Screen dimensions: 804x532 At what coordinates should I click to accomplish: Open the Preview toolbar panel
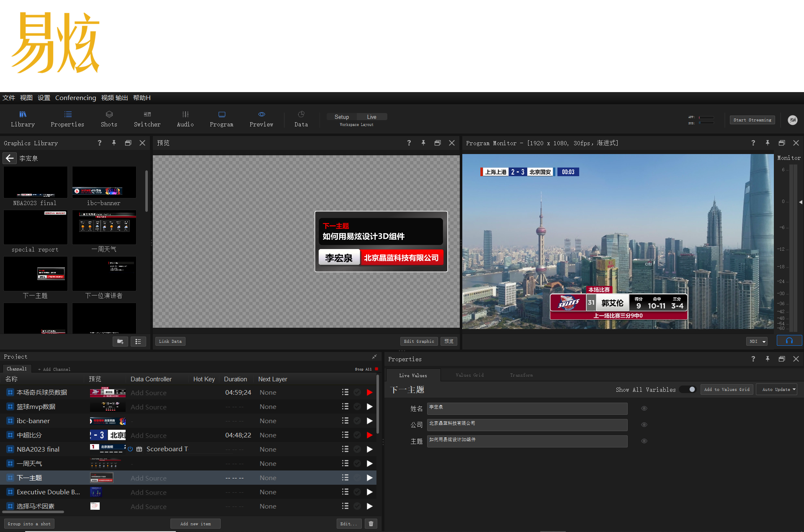(261, 119)
